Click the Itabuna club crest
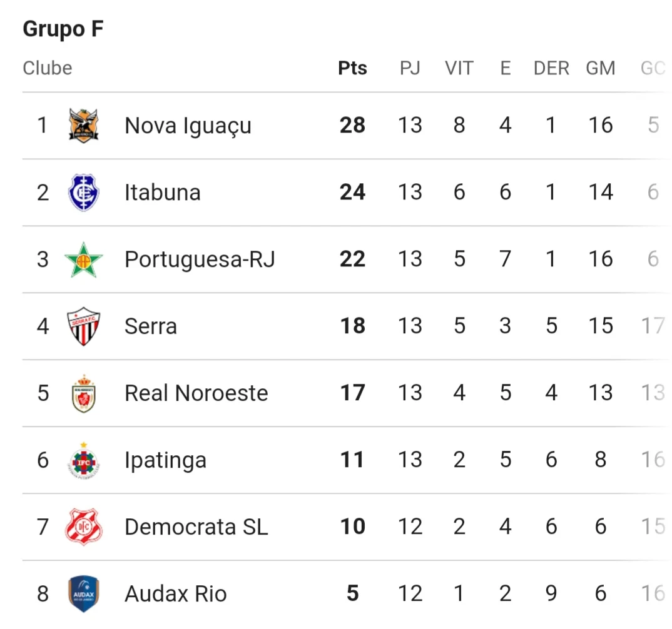This screenshot has width=672, height=629. coord(84,192)
